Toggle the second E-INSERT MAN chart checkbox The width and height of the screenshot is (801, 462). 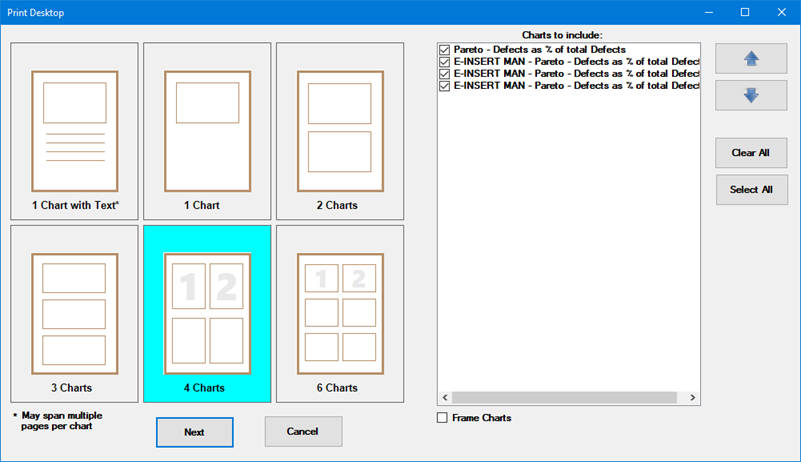coord(445,74)
